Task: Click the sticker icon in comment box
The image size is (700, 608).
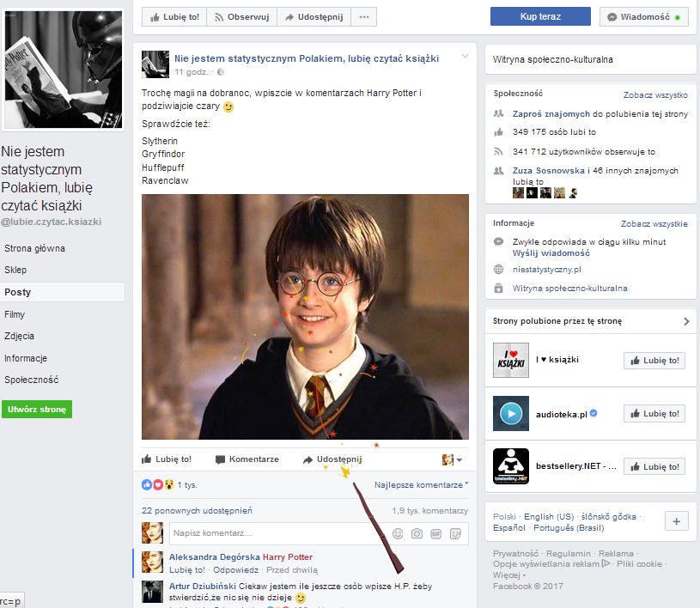Action: click(x=455, y=533)
